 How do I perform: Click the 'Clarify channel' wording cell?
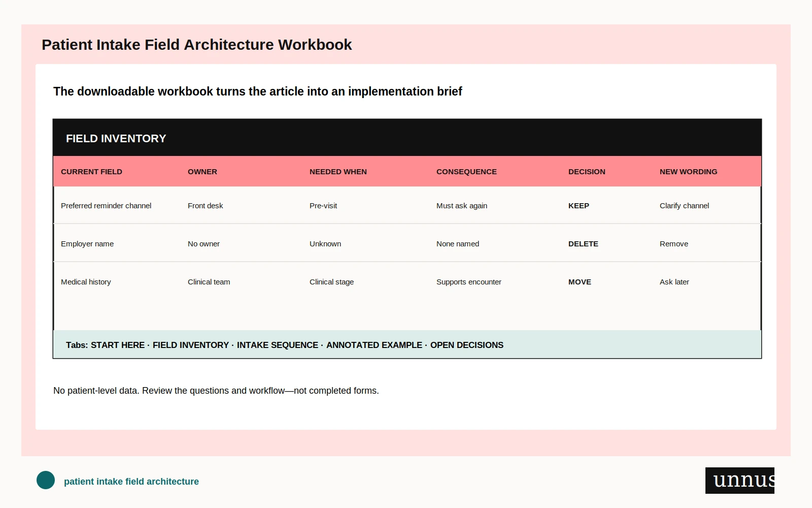[x=684, y=206]
